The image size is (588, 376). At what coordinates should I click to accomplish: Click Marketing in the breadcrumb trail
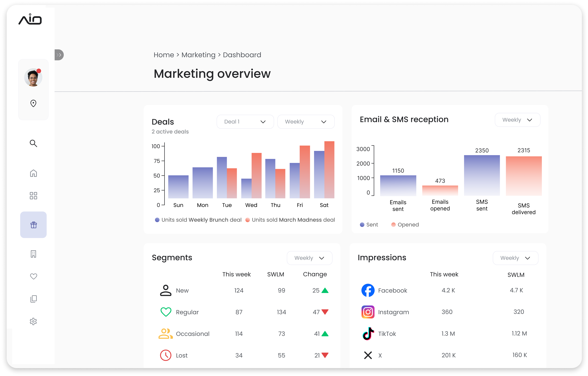click(x=198, y=55)
